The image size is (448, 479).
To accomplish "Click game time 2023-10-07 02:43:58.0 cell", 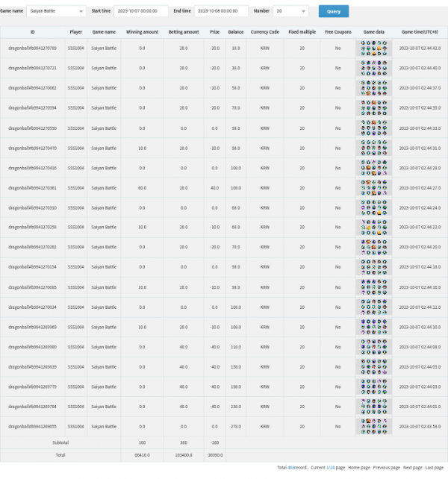I will (420, 427).
